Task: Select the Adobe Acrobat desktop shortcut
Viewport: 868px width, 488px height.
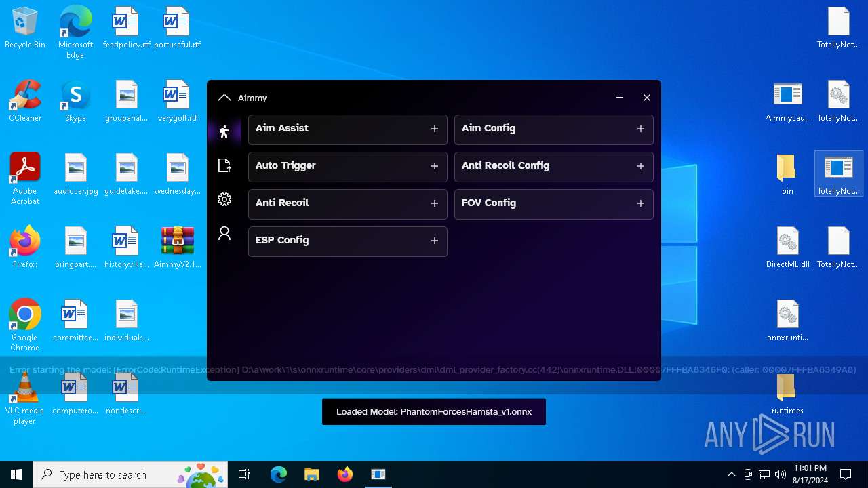Action: pos(25,179)
